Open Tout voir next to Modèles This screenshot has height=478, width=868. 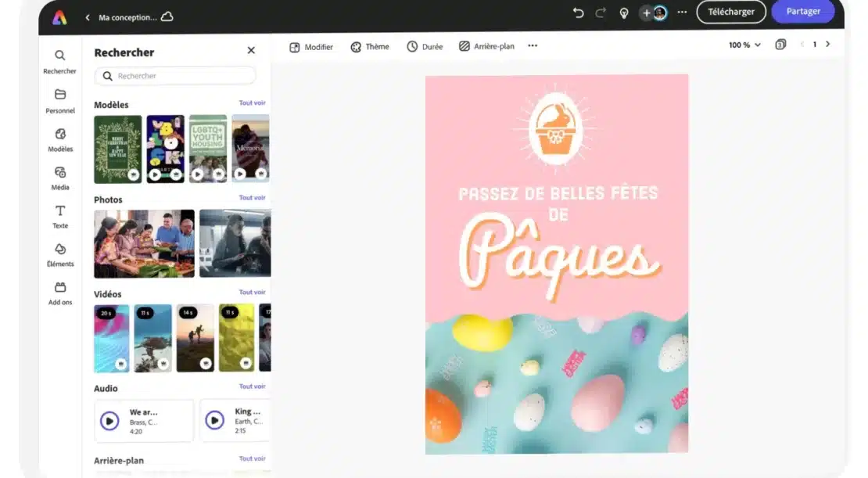click(252, 102)
